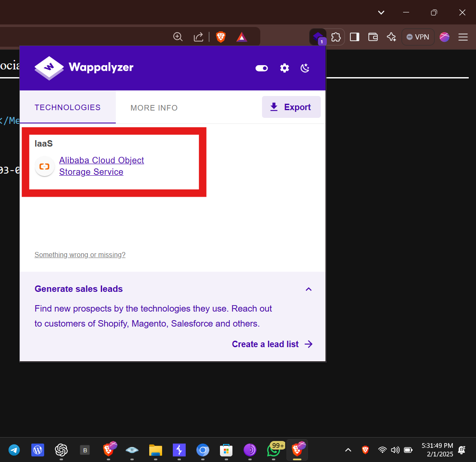This screenshot has height=462, width=476.
Task: Click the Wappalyzer extension toolbar icon
Action: (x=318, y=37)
